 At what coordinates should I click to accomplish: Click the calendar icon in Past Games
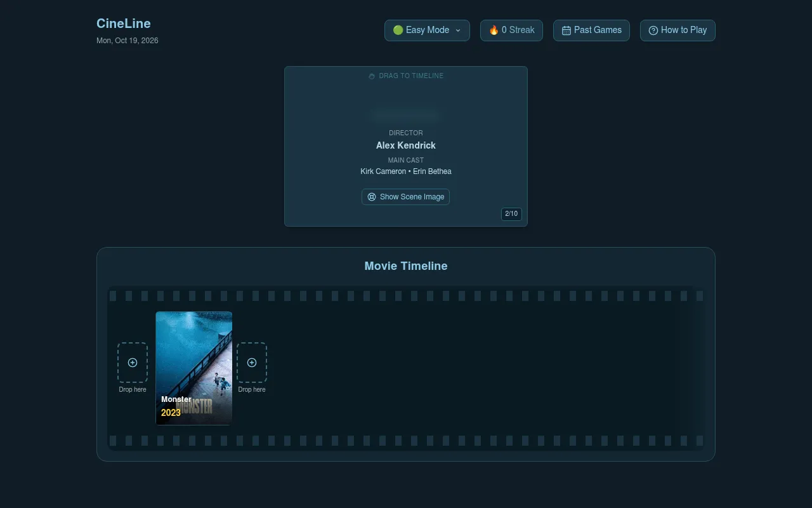tap(566, 30)
